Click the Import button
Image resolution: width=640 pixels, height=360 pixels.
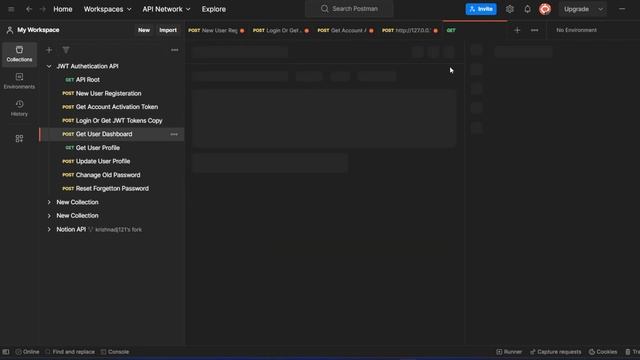click(168, 30)
